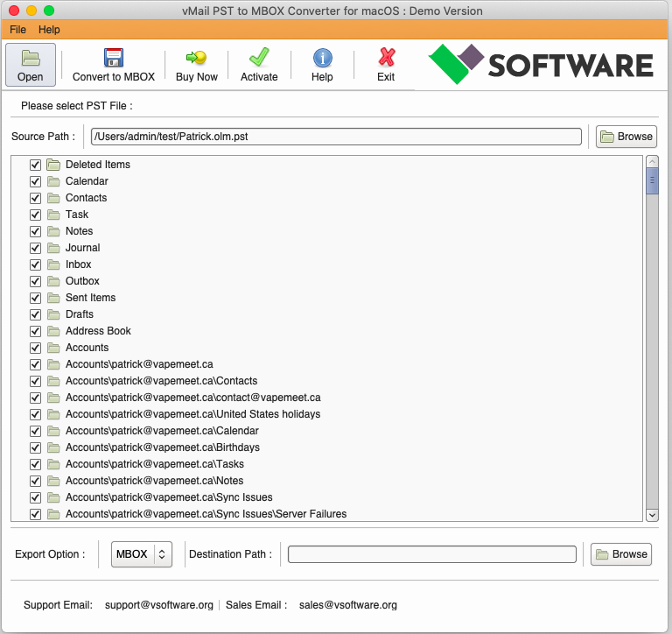The image size is (672, 634).
Task: Uncheck the Calendar folder checkbox
Action: pyautogui.click(x=35, y=181)
